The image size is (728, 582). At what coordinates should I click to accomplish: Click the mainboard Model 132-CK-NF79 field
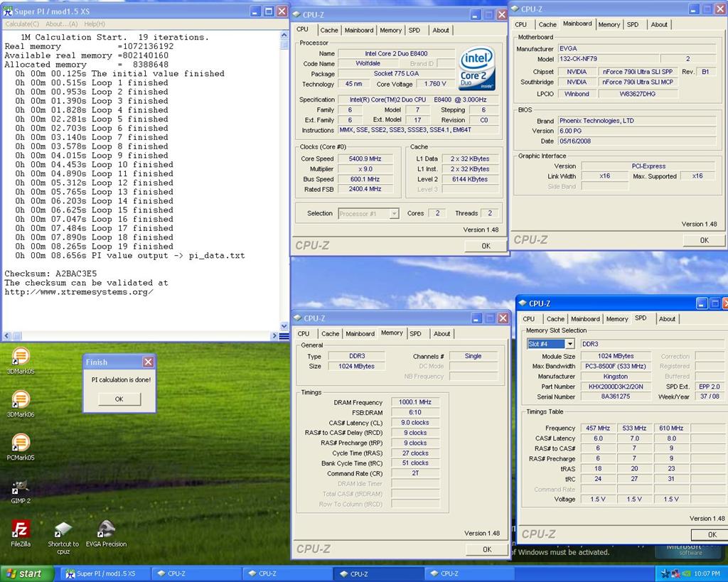pyautogui.click(x=609, y=59)
